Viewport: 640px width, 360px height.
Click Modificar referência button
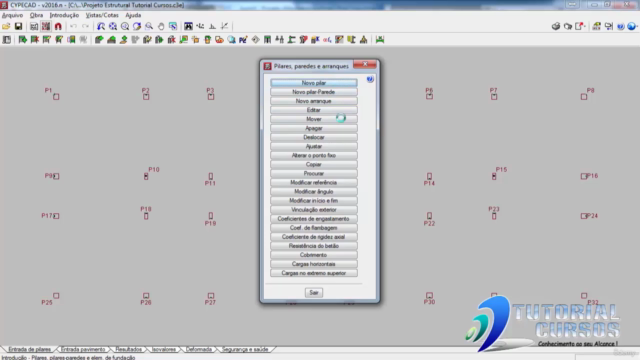pyautogui.click(x=313, y=182)
